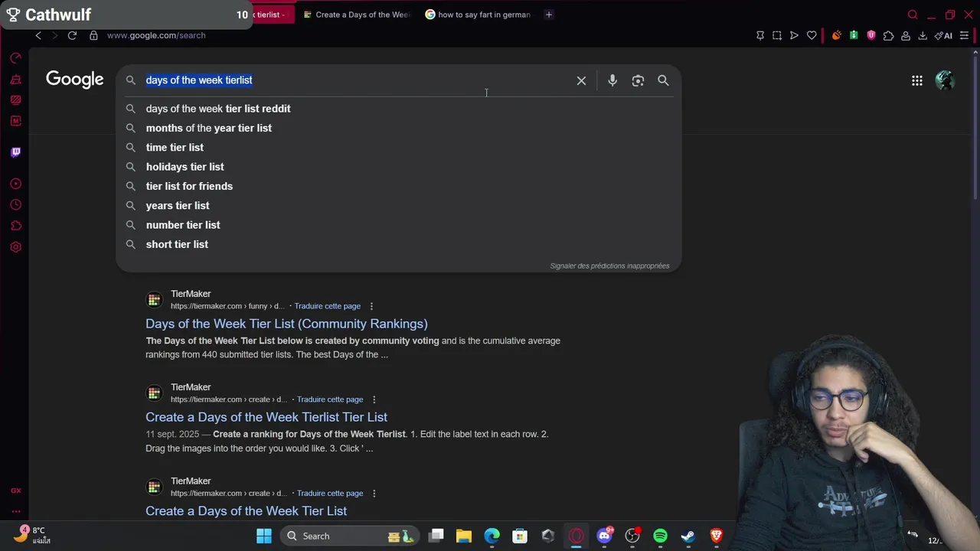980x551 pixels.
Task: Open GX Cleaner in the sidebar
Action: 15,80
